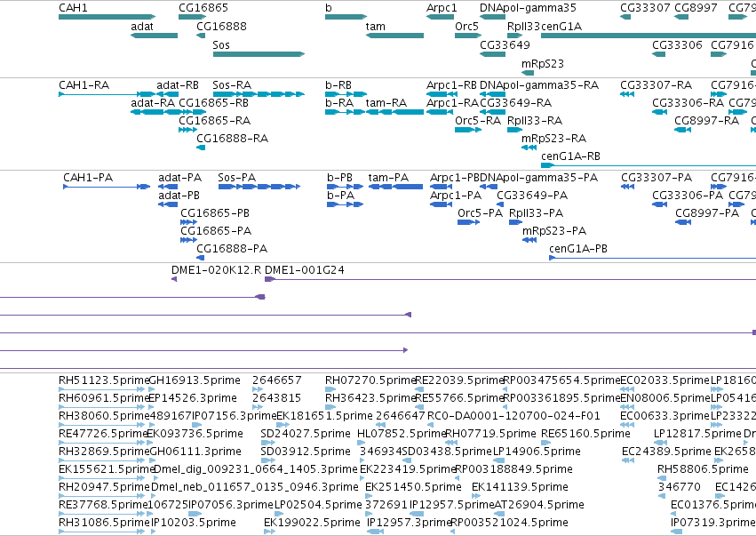The width and height of the screenshot is (756, 536).
Task: Click the "tam-PA" protein label
Action: pos(388,178)
